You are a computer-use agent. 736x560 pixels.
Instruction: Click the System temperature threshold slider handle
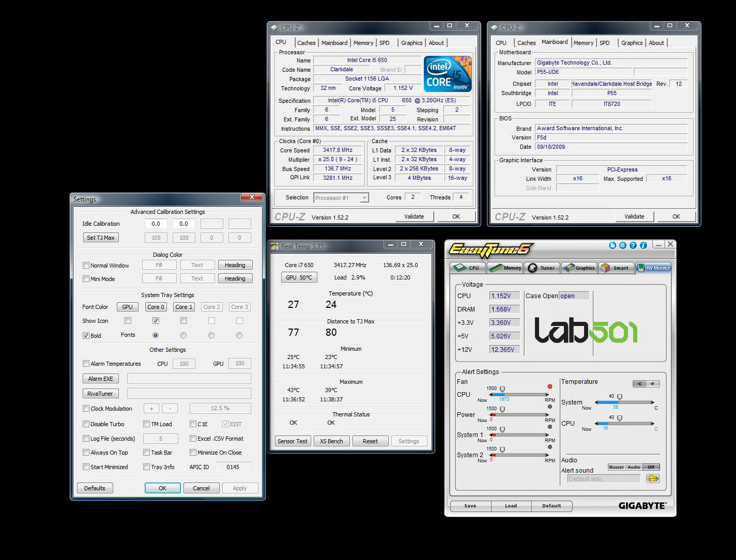[x=619, y=397]
